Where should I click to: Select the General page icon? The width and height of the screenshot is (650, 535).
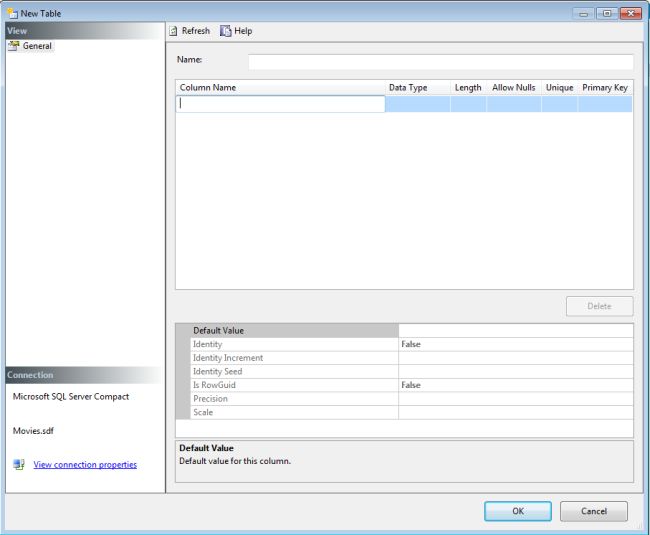point(14,46)
